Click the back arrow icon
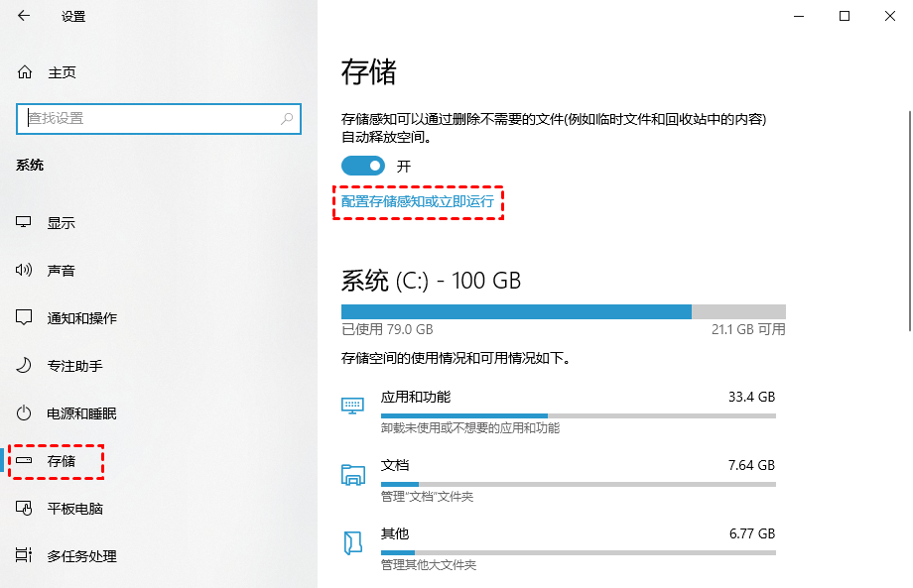The image size is (913, 588). tap(24, 16)
